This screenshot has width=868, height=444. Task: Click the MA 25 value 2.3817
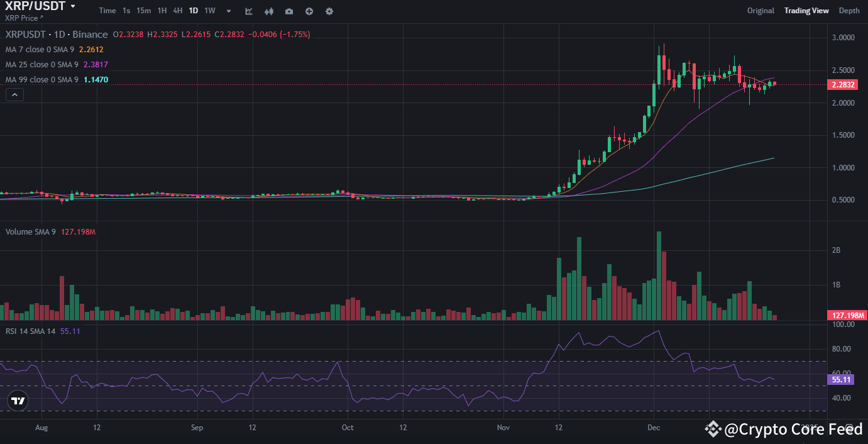coord(96,65)
